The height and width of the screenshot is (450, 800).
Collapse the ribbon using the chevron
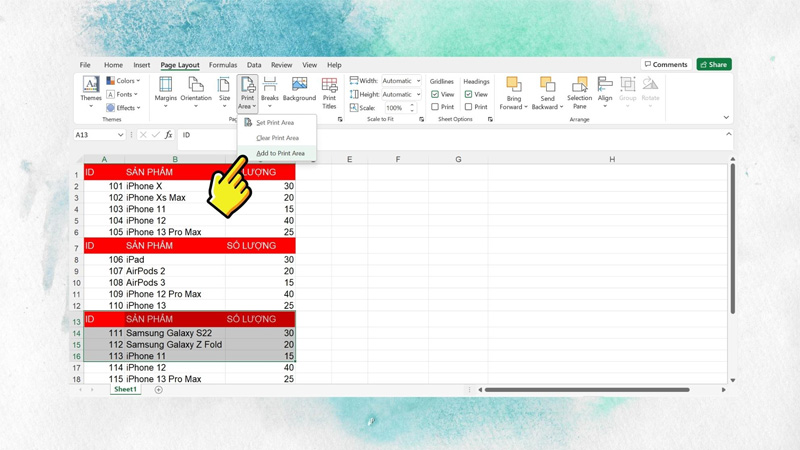[726, 117]
